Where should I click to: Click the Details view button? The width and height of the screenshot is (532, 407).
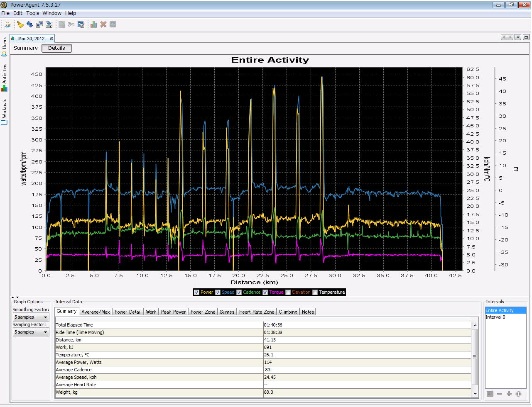point(56,48)
